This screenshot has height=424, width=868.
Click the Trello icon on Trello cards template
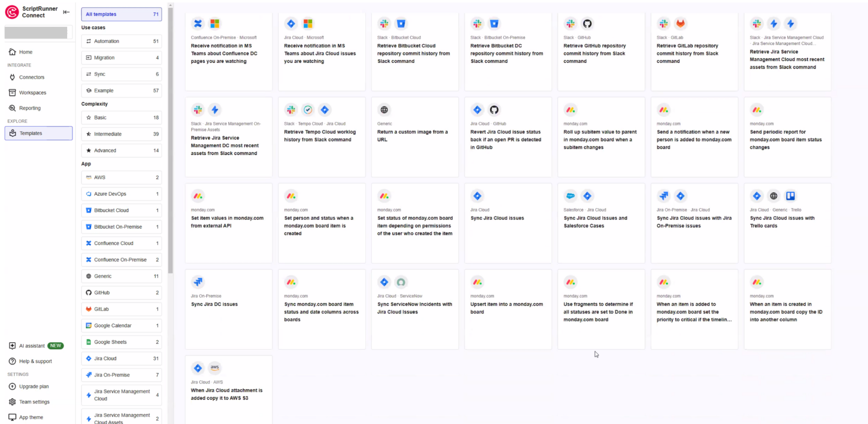[790, 196]
